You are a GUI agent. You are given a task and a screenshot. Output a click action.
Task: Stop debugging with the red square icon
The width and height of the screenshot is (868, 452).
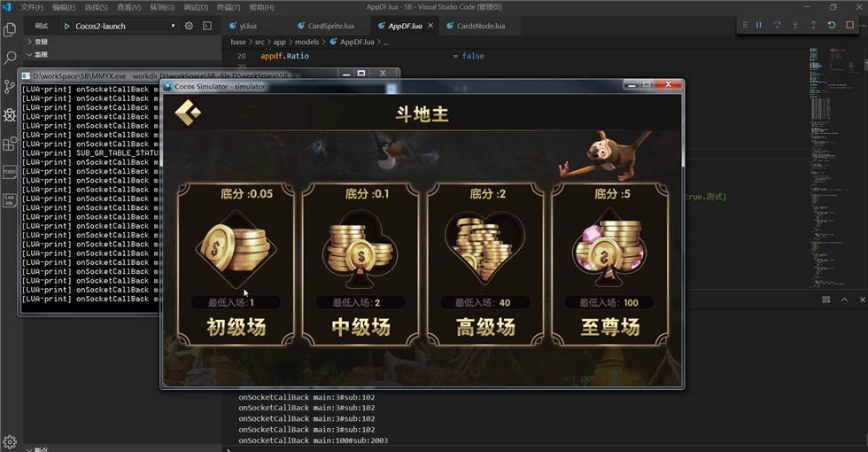tap(849, 25)
